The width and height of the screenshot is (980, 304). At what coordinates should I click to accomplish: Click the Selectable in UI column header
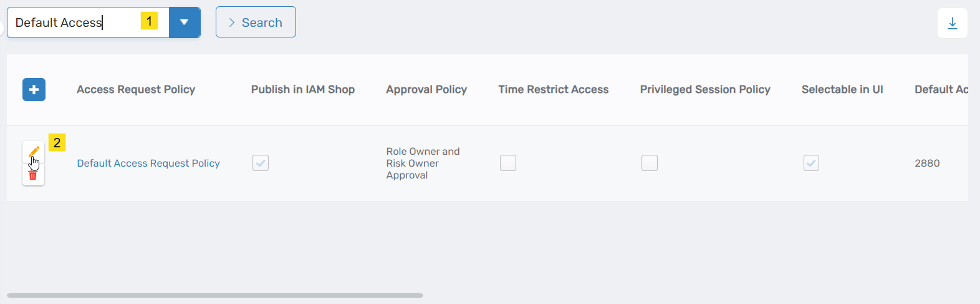(842, 89)
